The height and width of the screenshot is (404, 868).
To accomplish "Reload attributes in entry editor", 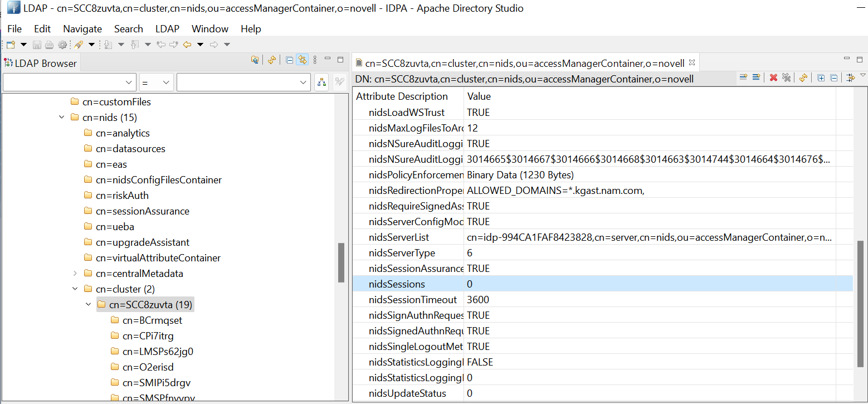I will coord(803,78).
